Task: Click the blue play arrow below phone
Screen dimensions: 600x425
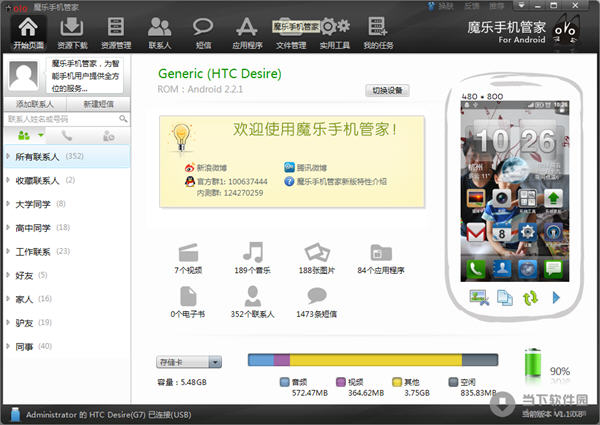Action: coord(556,298)
